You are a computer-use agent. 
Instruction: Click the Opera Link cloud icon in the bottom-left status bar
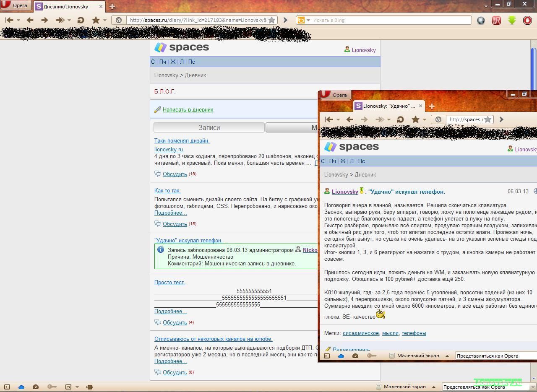click(x=21, y=387)
